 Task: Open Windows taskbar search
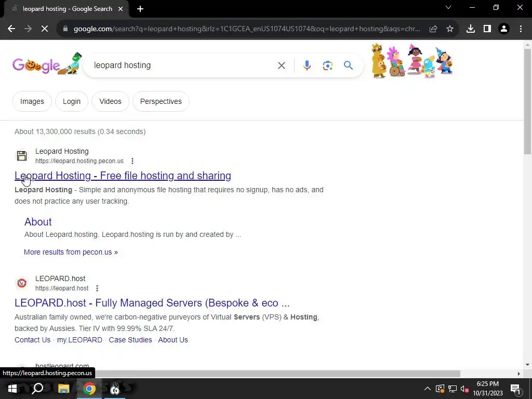(x=37, y=389)
